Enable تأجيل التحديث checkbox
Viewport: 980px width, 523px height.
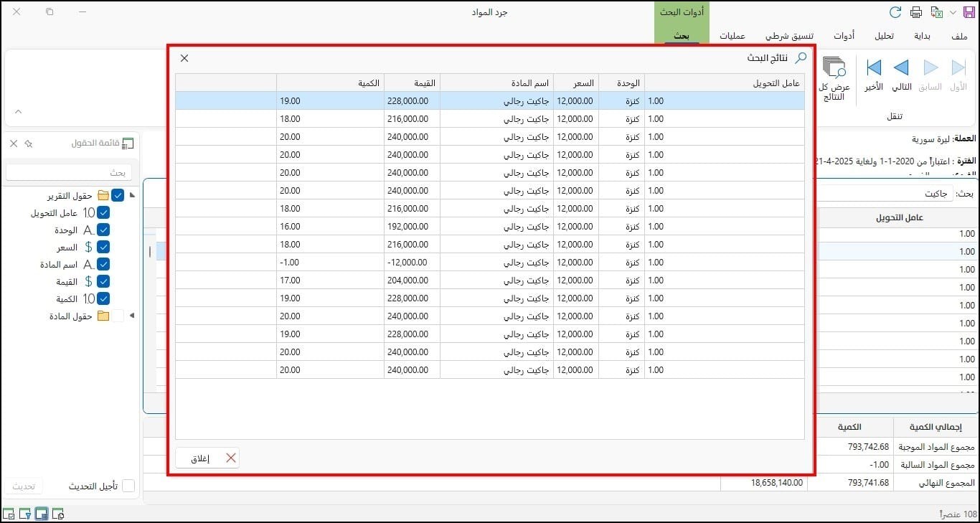(128, 486)
